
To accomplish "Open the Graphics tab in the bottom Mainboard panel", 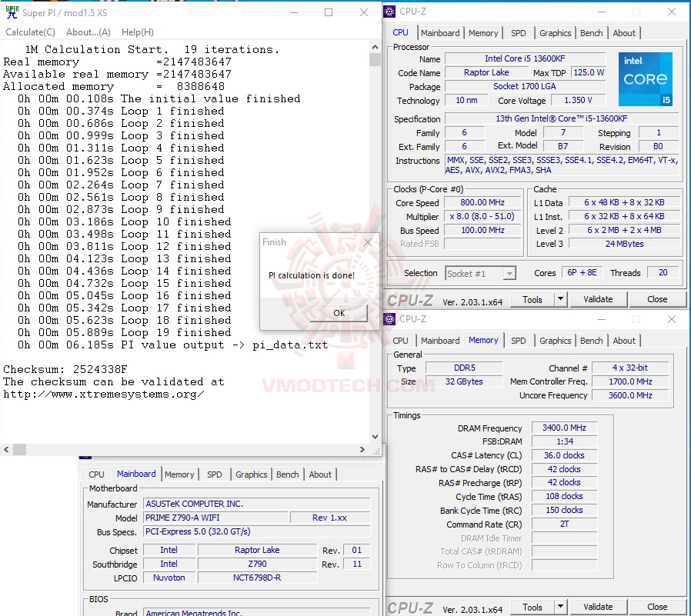I will (x=251, y=474).
